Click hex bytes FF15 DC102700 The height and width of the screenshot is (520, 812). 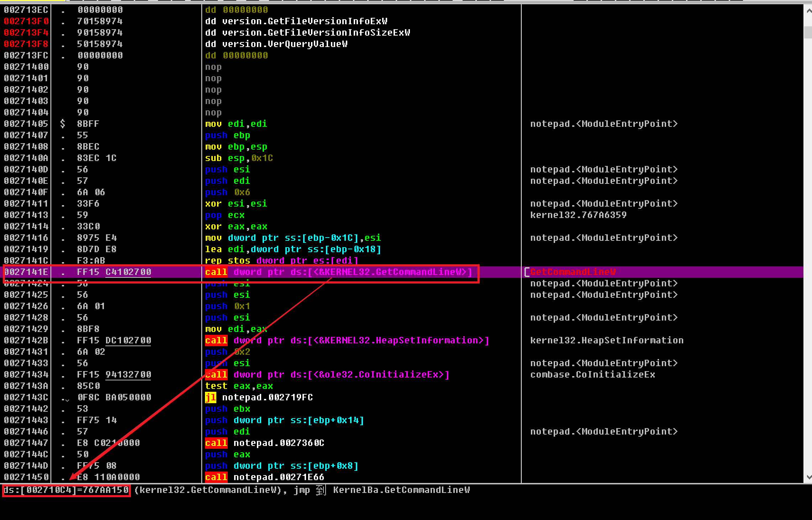click(114, 340)
